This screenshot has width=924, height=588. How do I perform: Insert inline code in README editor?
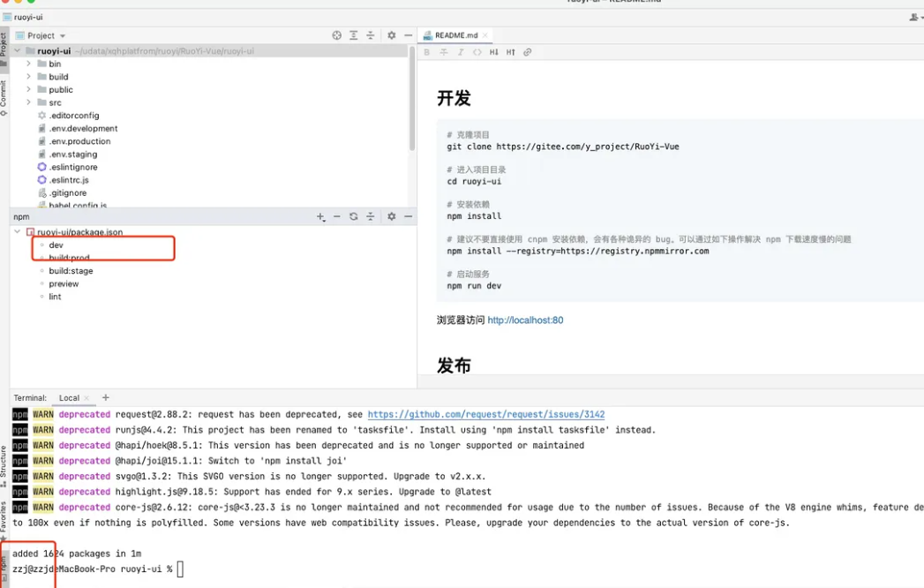477,52
